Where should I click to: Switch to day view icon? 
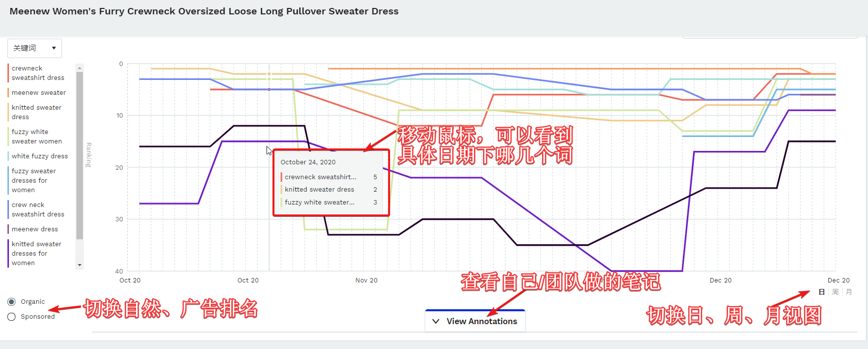[821, 292]
